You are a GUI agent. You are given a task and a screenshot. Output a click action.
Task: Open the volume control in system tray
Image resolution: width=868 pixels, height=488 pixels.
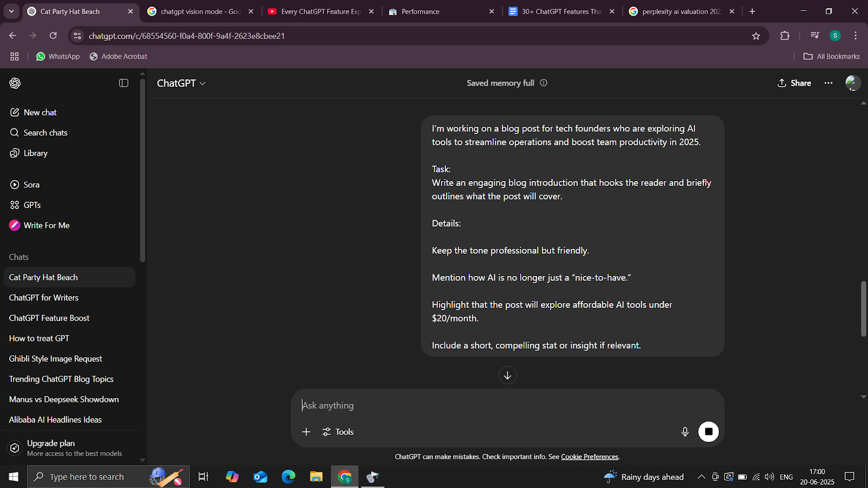coord(769,477)
